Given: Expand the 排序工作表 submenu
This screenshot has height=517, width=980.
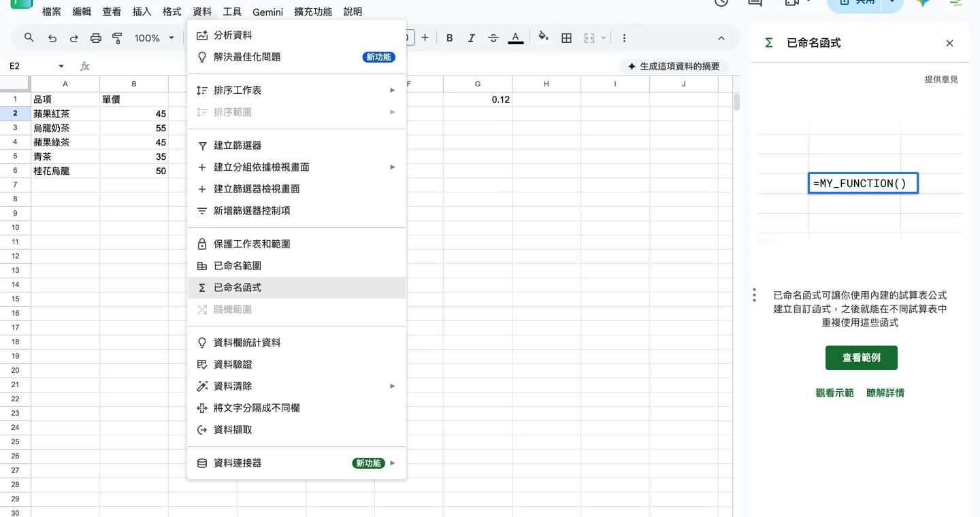Looking at the screenshot, I should (392, 90).
